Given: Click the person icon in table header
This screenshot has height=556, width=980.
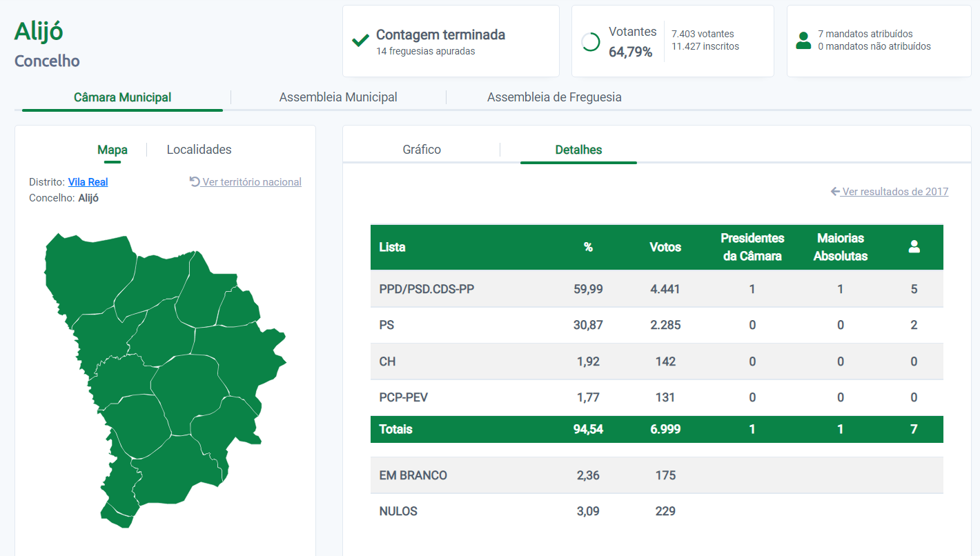Looking at the screenshot, I should [914, 247].
